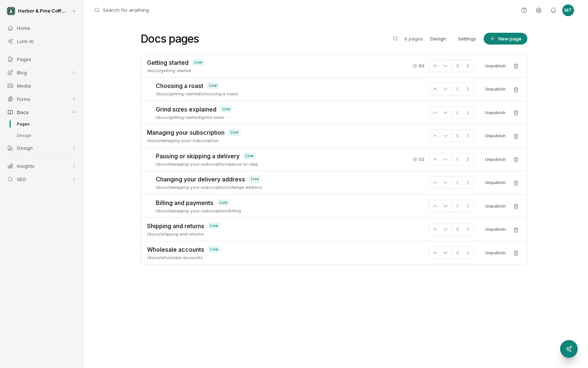Unpublish the Shipping and returns page
588x368 pixels.
(x=495, y=229)
